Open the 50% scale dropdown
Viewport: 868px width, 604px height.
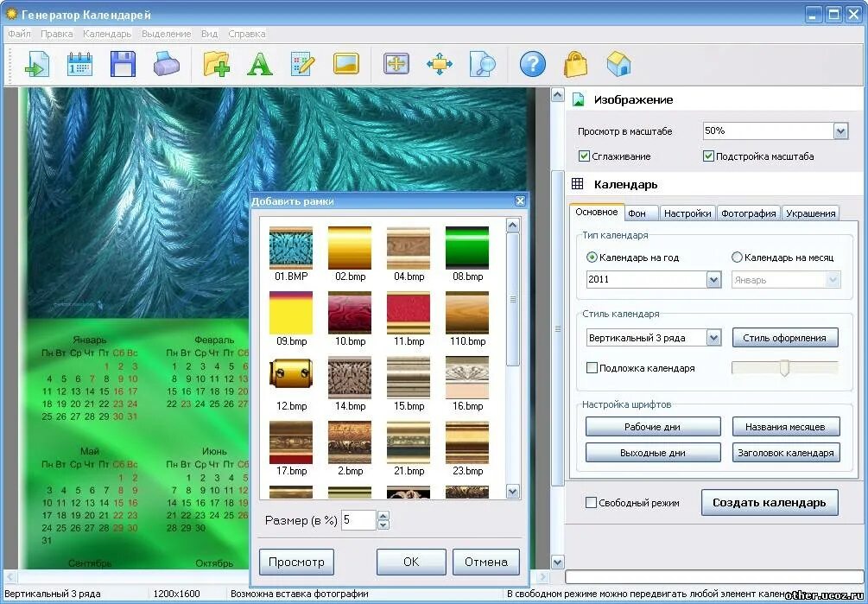[841, 131]
